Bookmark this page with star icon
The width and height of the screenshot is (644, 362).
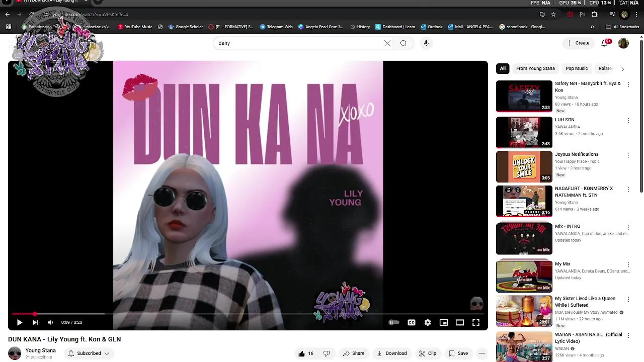[x=553, y=14]
